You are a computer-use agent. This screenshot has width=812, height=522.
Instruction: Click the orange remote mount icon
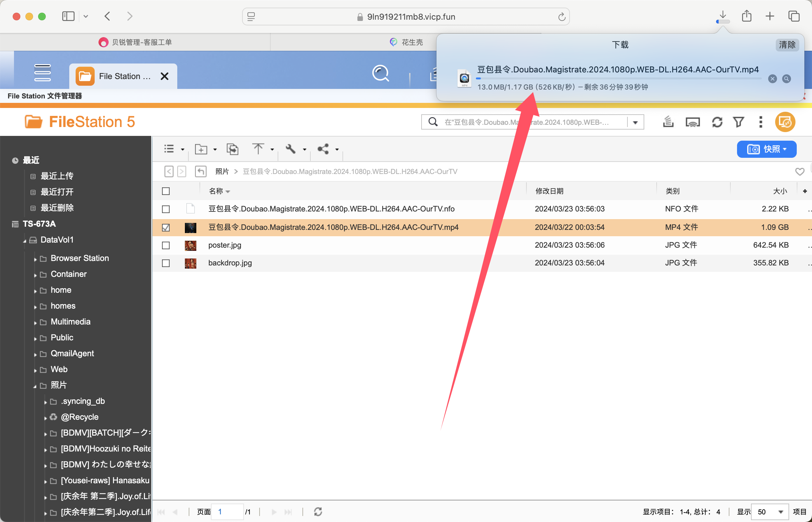(x=785, y=122)
